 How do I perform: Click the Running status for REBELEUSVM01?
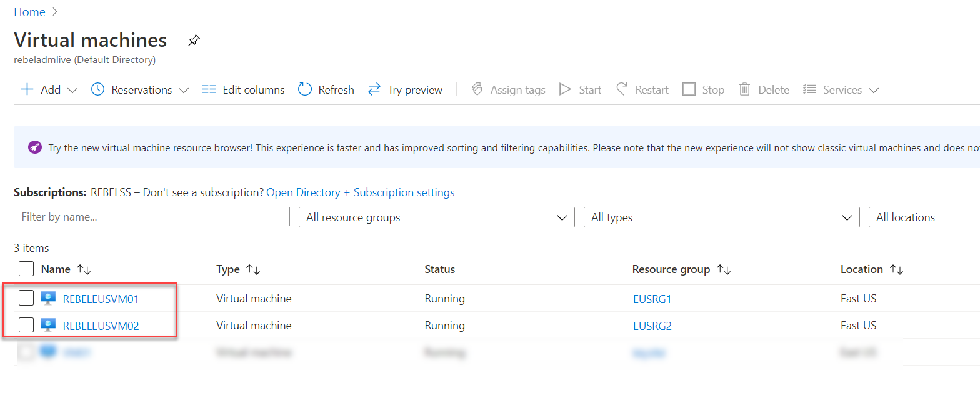pos(445,299)
